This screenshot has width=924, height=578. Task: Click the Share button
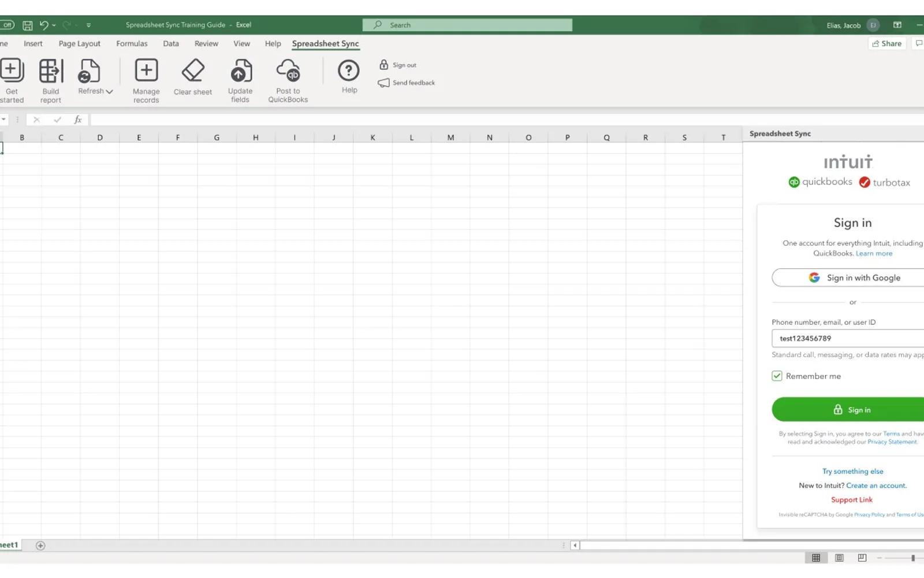click(886, 43)
